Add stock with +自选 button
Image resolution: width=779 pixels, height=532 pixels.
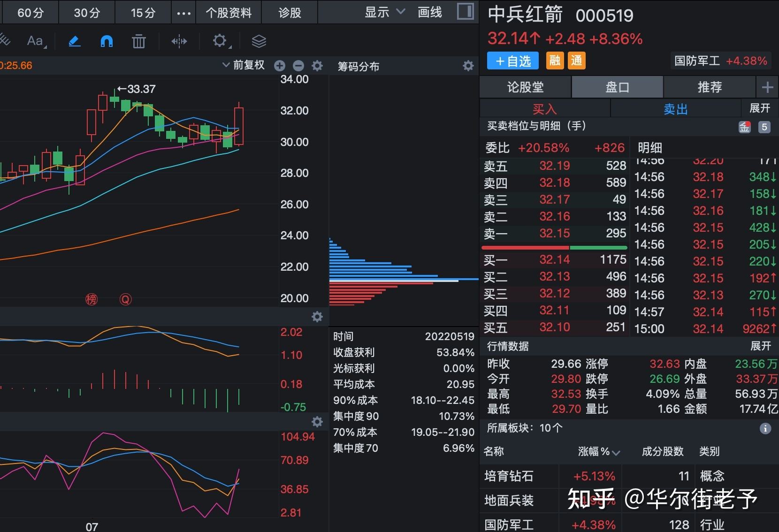point(513,61)
